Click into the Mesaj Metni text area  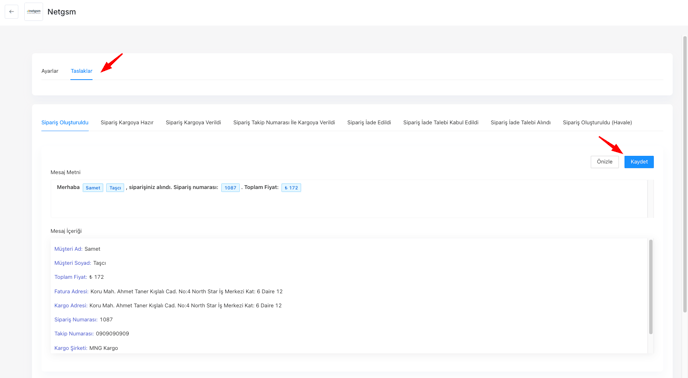click(349, 198)
